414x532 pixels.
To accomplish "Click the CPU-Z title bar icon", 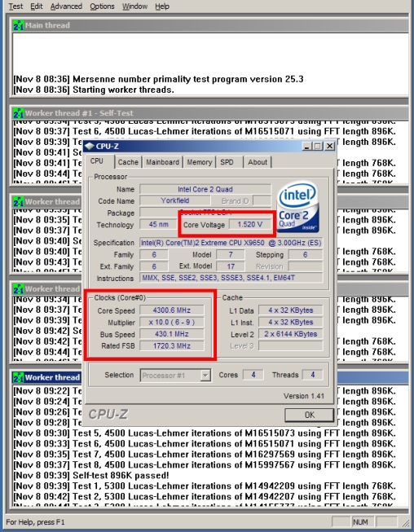I will 90,146.
